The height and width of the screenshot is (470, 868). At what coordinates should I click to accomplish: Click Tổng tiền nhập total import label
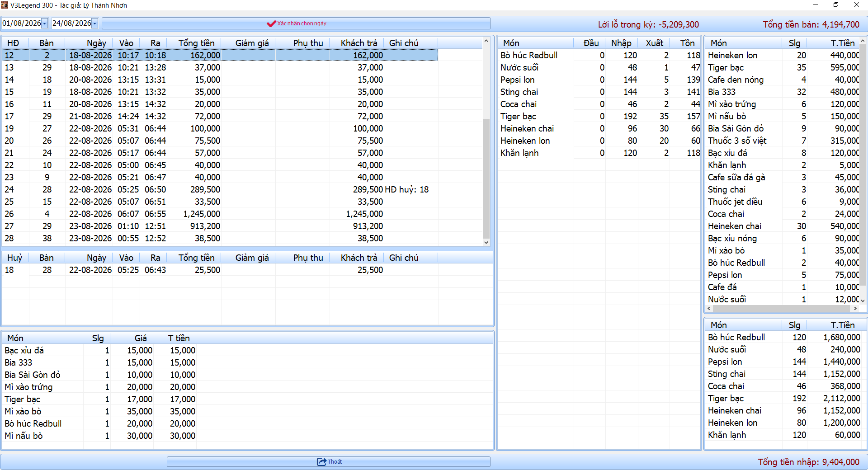coord(809,462)
